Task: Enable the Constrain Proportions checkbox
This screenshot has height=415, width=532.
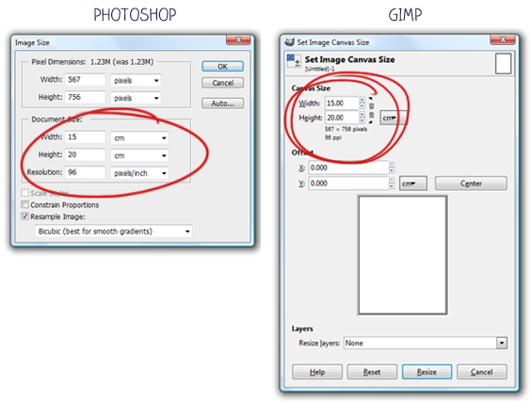Action: tap(25, 204)
